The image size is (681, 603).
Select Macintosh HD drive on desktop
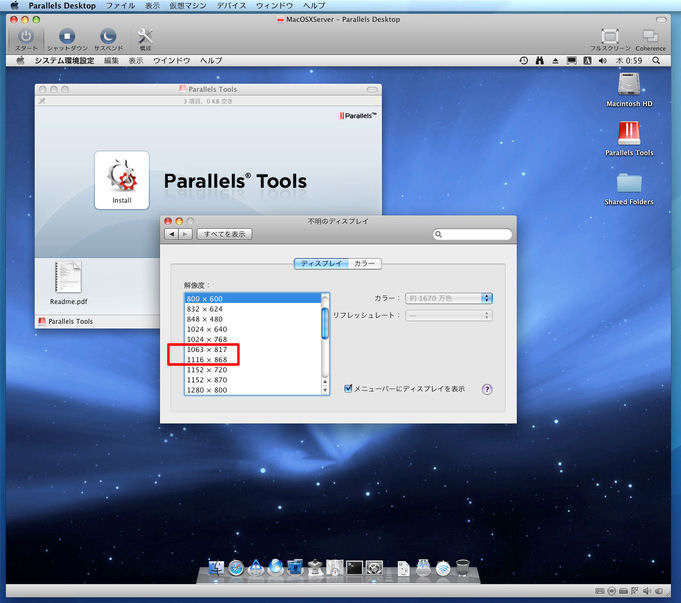tap(629, 84)
